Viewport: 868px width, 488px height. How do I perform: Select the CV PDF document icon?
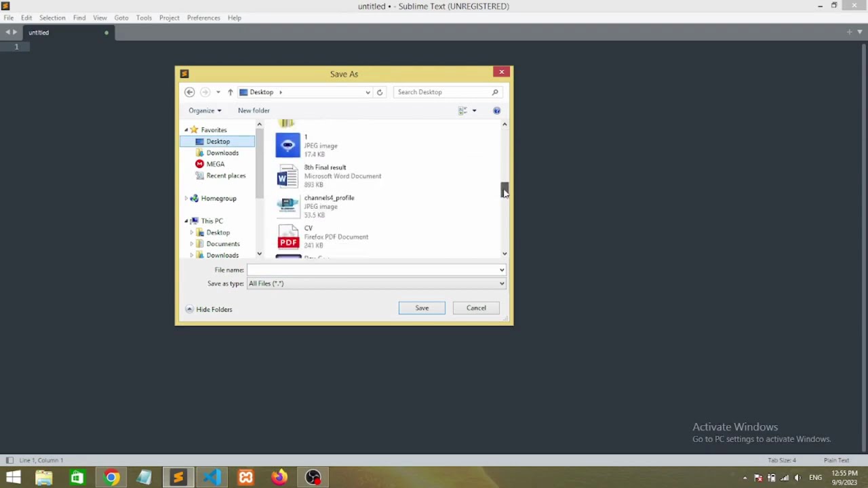pyautogui.click(x=288, y=237)
